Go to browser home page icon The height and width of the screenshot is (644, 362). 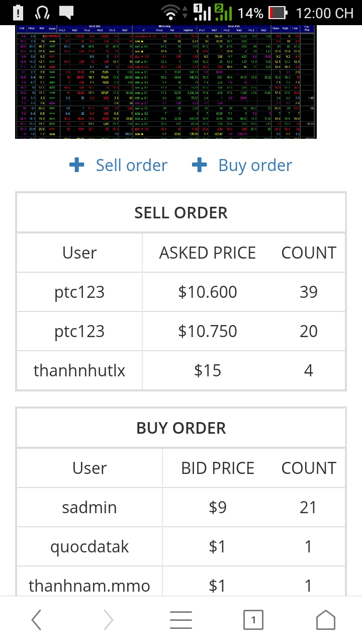coord(325,620)
